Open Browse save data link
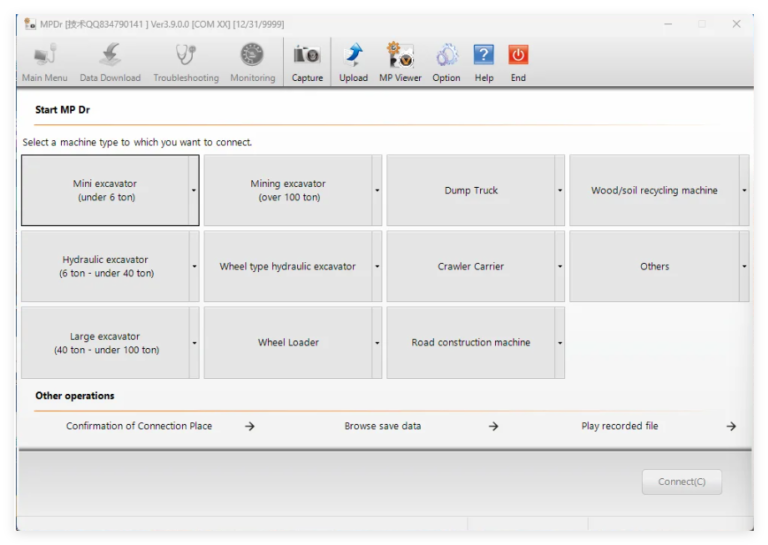Screen dimensions: 768x545 pyautogui.click(x=383, y=426)
